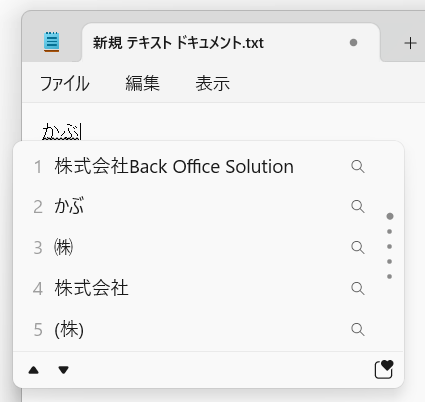Add a new tab with plus icon

click(x=410, y=43)
